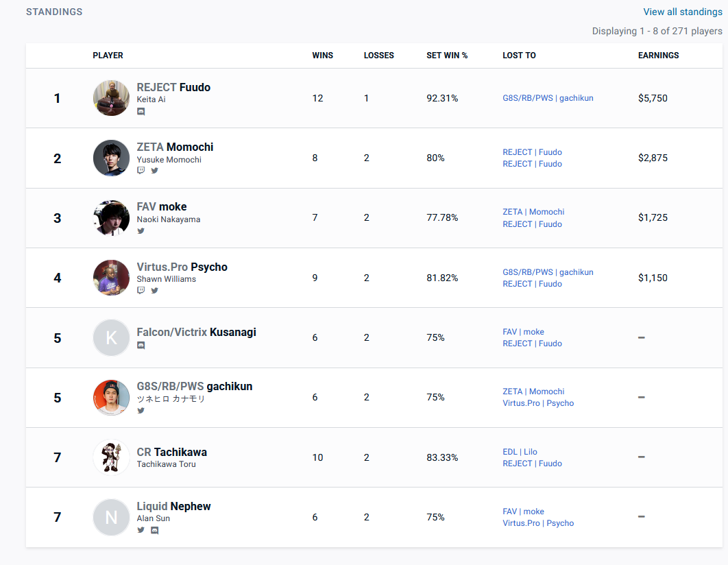The height and width of the screenshot is (565, 728).
Task: Click the 77.78% set win value
Action: (x=442, y=217)
